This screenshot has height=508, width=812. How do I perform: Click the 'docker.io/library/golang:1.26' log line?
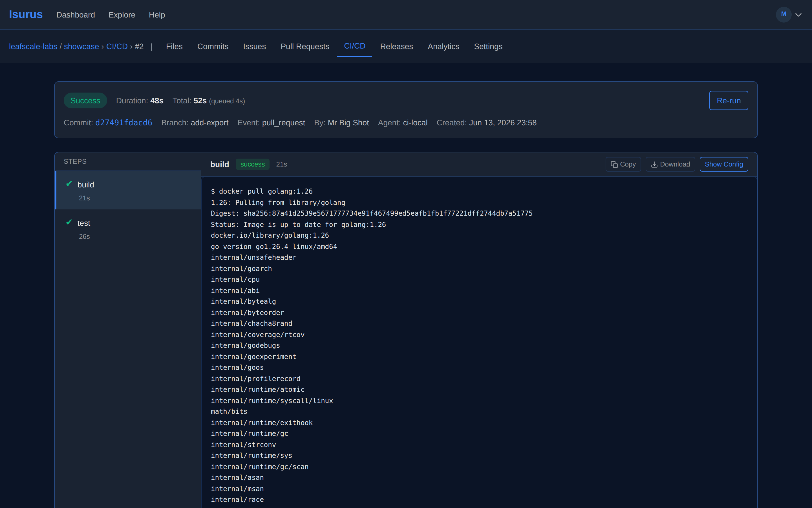coord(270,235)
